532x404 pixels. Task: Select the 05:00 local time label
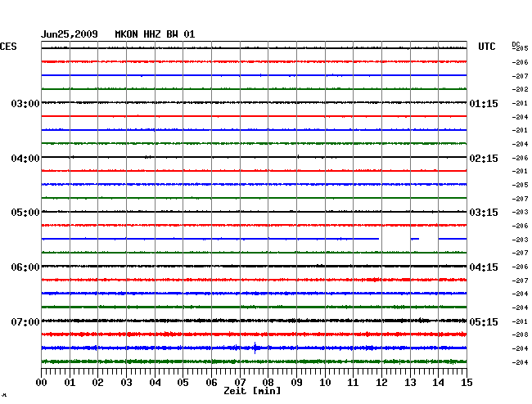click(25, 213)
